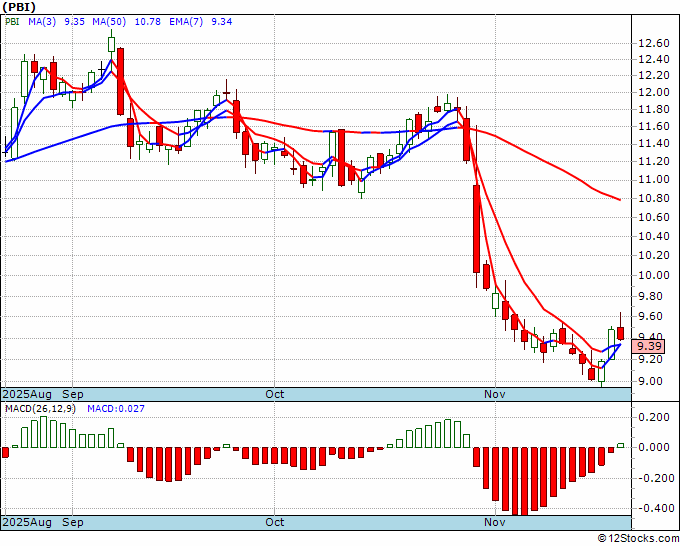Click Sep on the MACD panel date axis
Viewport: 680px width, 546px height.
(72, 522)
